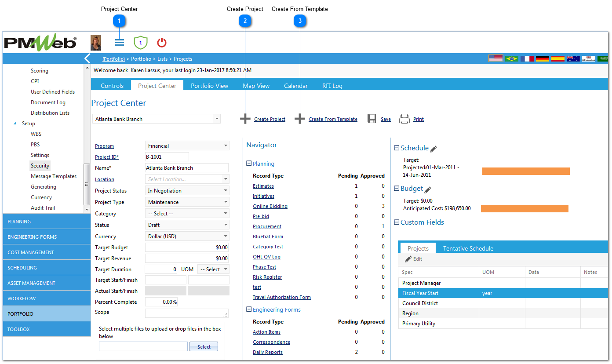Click the Edit pencil in Projects grid
This screenshot has width=612, height=364.
coord(408,259)
